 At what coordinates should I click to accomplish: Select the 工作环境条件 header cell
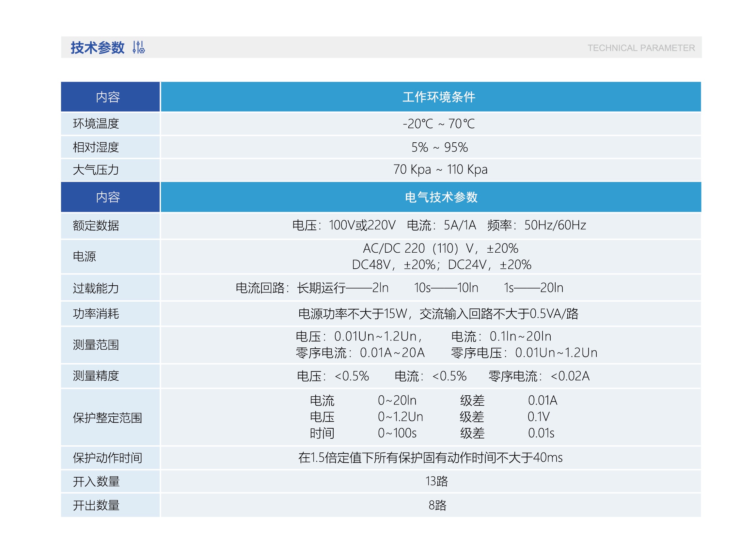tap(438, 97)
